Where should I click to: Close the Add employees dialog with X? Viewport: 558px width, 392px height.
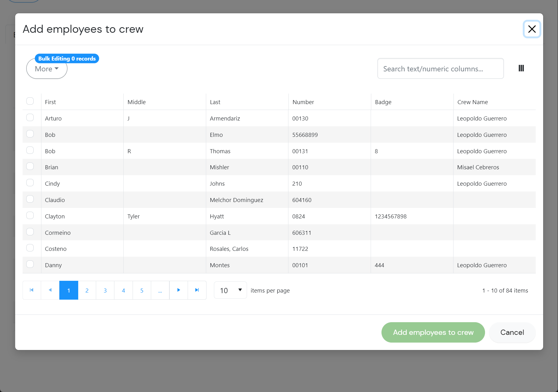click(x=532, y=29)
